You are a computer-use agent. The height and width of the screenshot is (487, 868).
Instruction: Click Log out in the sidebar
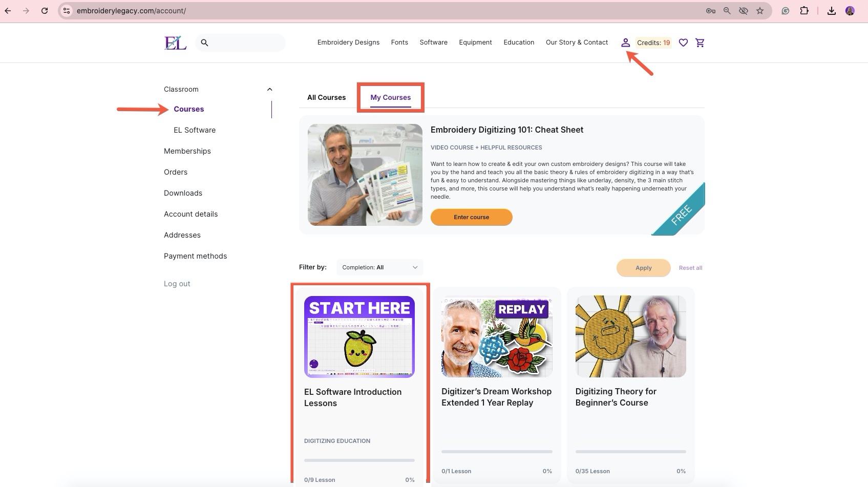click(177, 284)
